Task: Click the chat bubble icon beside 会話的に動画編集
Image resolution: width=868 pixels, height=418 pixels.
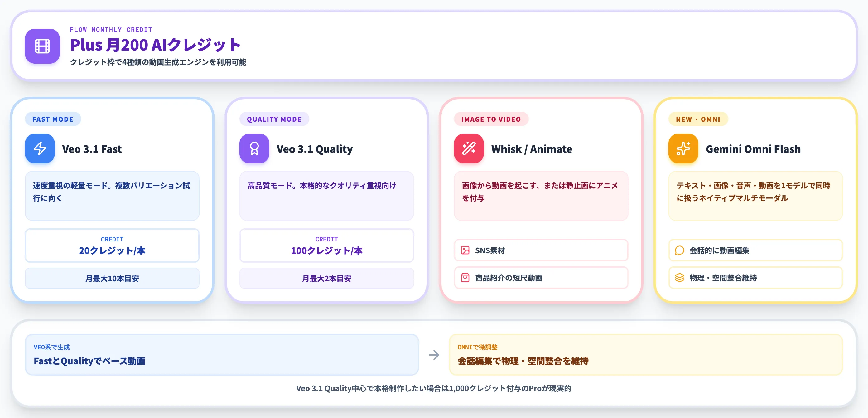Action: (680, 250)
